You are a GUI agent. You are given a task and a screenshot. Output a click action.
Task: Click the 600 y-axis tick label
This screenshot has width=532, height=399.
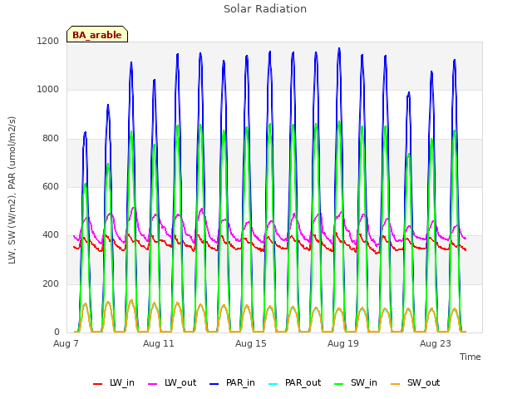coord(51,186)
